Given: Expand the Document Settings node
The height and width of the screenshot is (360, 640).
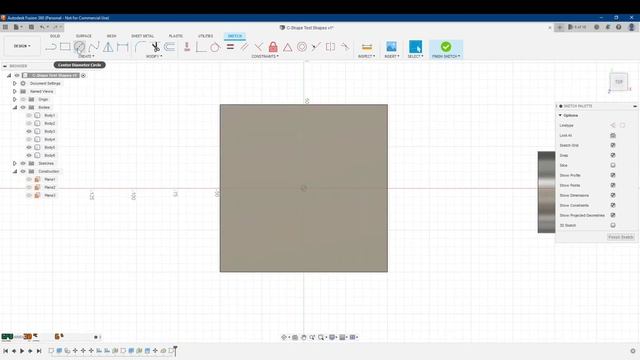Looking at the screenshot, I should [x=15, y=83].
